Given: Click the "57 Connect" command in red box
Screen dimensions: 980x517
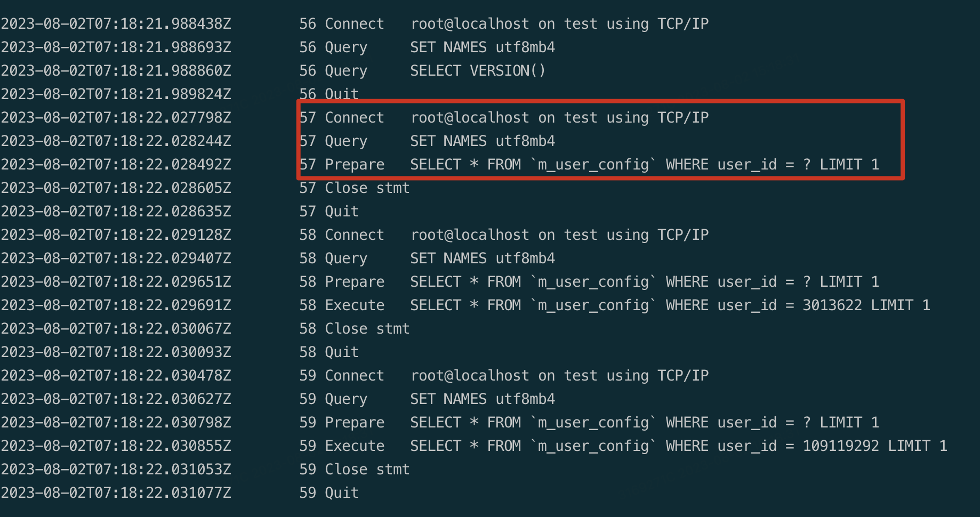Looking at the screenshot, I should click(x=354, y=118).
